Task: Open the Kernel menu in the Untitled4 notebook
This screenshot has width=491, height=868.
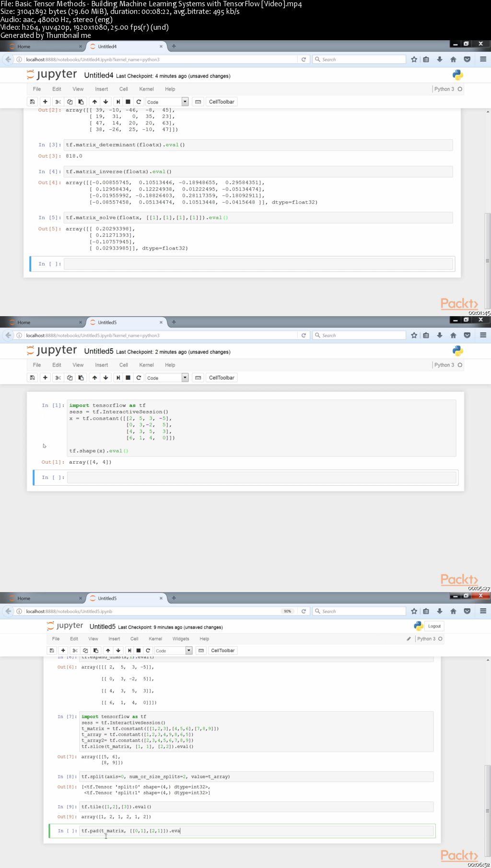Action: [x=147, y=89]
